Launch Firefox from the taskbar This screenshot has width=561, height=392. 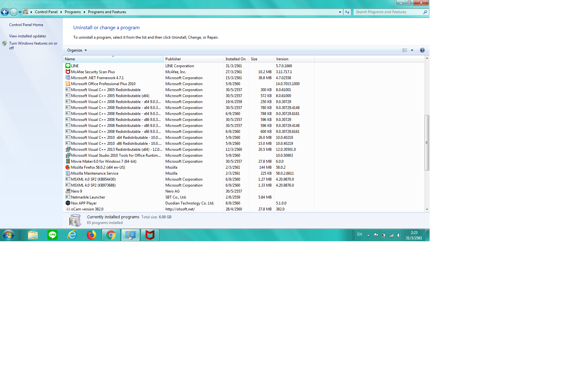[92, 235]
